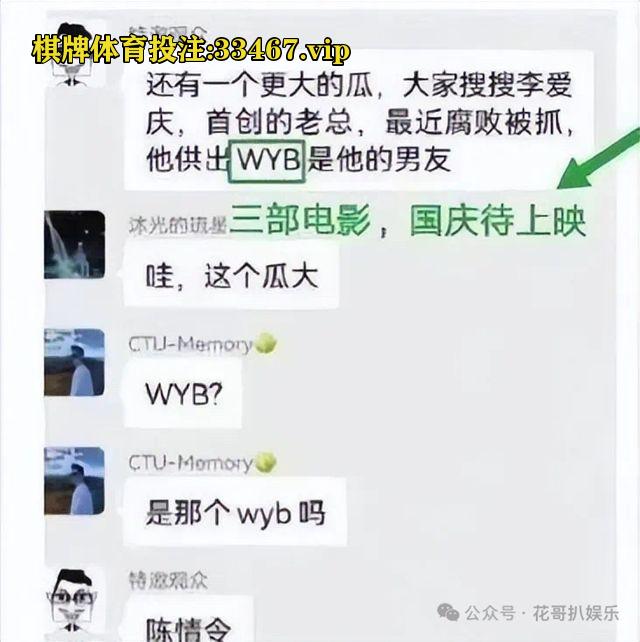Click the green caption 三部电影，国庆待上映
The width and height of the screenshot is (640, 642).
tap(408, 222)
